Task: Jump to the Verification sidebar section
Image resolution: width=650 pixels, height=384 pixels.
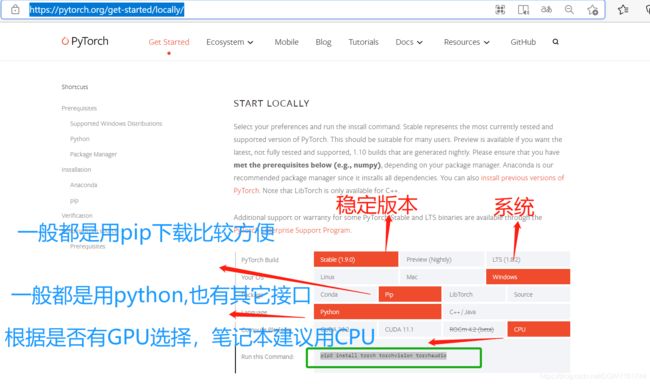Action: point(77,216)
